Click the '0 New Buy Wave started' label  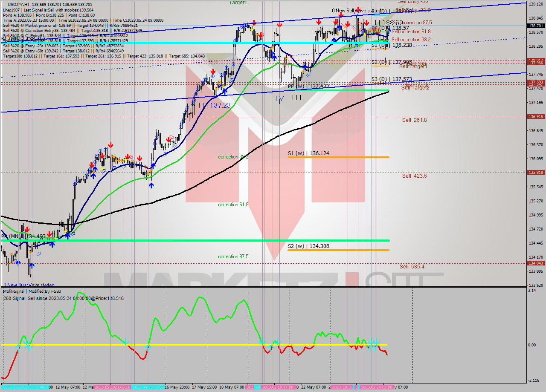(x=29, y=285)
